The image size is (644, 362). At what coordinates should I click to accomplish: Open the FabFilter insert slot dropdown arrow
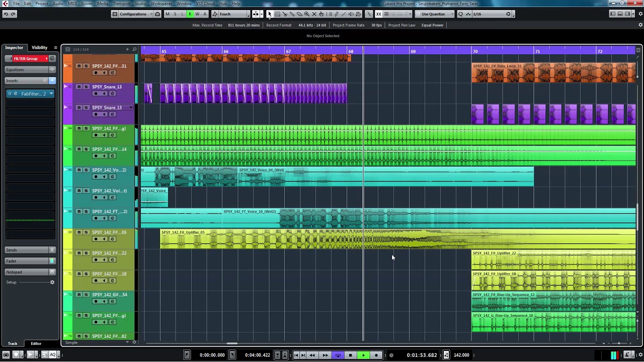click(x=51, y=94)
